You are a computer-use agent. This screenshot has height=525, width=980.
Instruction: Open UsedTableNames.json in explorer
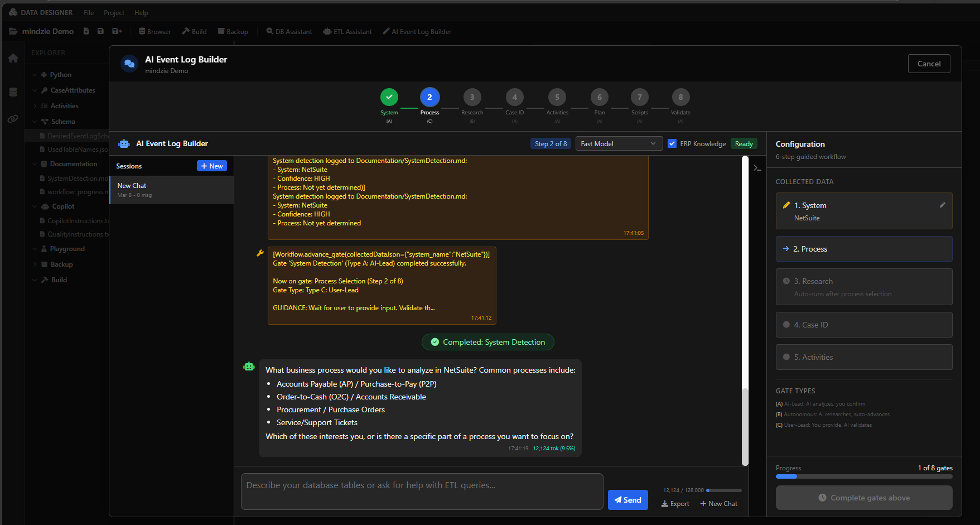74,150
